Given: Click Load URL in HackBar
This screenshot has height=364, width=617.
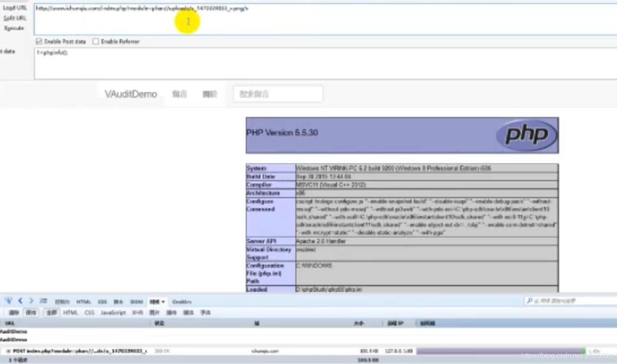Looking at the screenshot, I should click(x=14, y=8).
